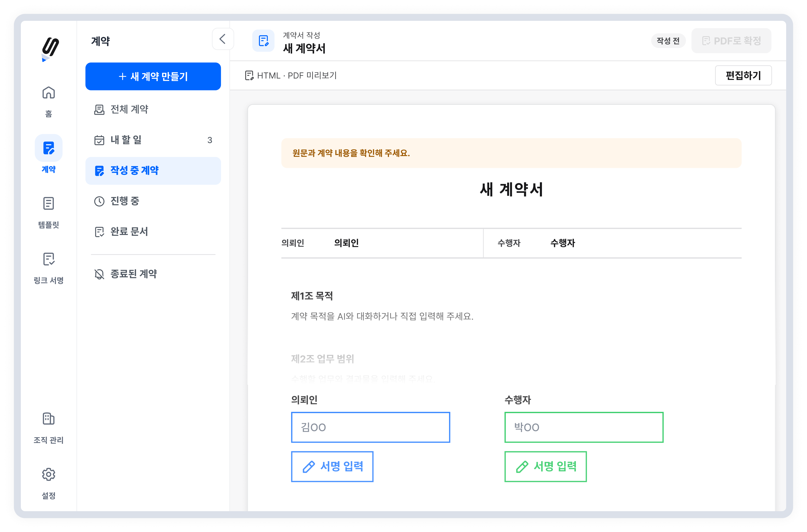The image size is (807, 532).
Task: Select 내 할 일 in the menu
Action: pyautogui.click(x=153, y=140)
